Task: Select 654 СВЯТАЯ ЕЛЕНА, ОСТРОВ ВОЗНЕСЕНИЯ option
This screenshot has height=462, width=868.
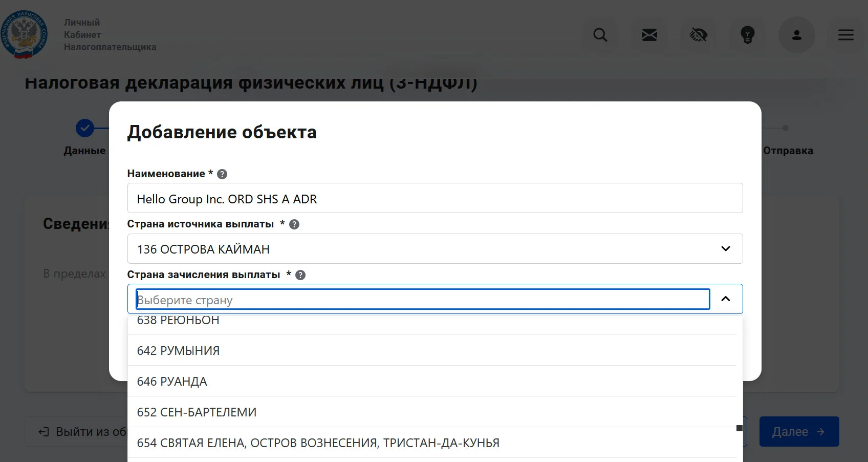Action: [x=432, y=443]
